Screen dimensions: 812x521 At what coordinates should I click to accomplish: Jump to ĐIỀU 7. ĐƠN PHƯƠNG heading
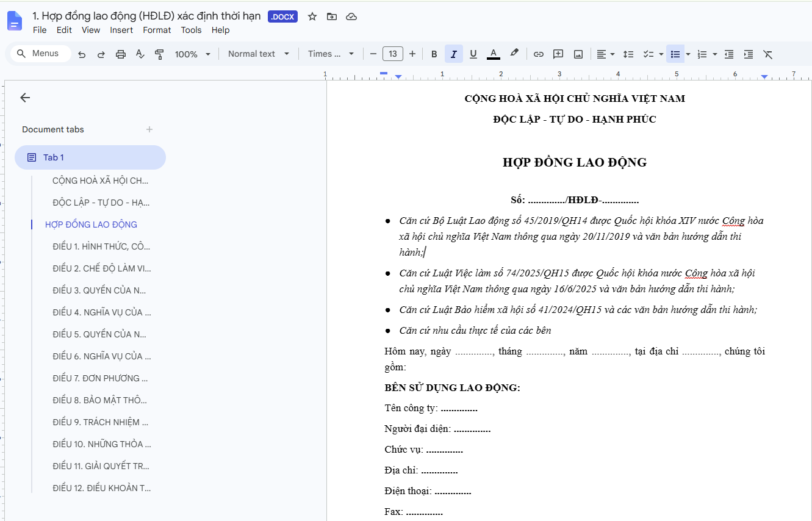(x=101, y=378)
